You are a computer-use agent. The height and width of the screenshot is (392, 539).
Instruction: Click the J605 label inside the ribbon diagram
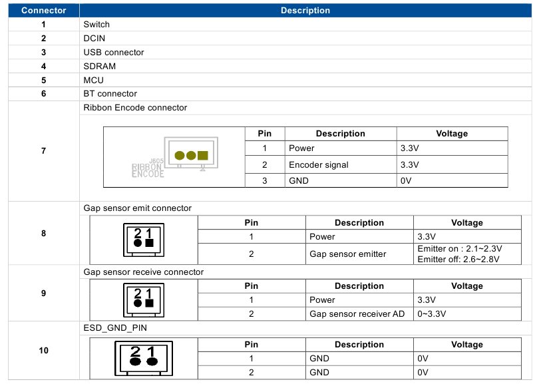pos(156,160)
